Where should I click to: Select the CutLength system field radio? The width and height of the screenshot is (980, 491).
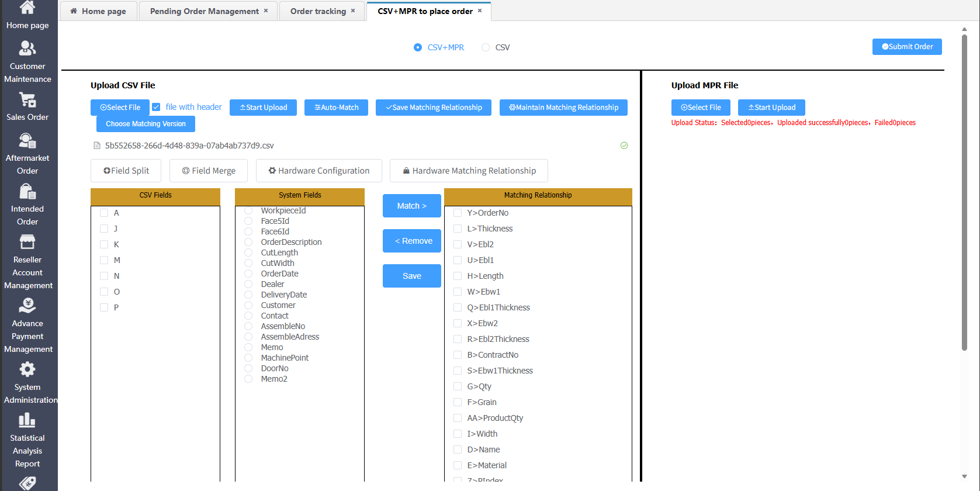pos(248,253)
